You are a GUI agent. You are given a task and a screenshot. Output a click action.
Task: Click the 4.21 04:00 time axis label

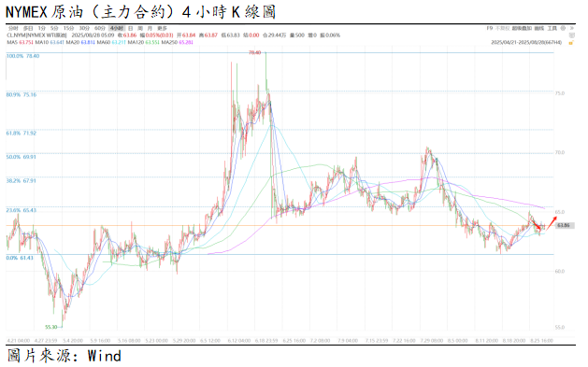[x=19, y=341]
